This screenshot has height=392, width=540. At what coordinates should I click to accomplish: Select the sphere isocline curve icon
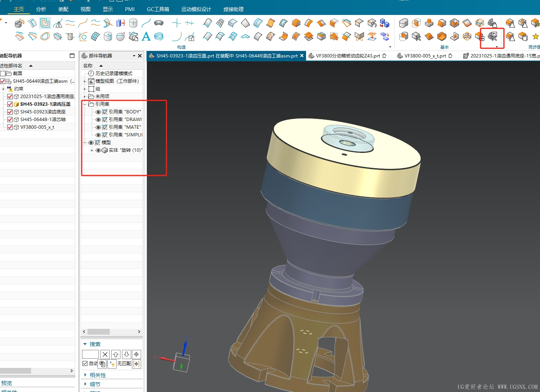120,36
